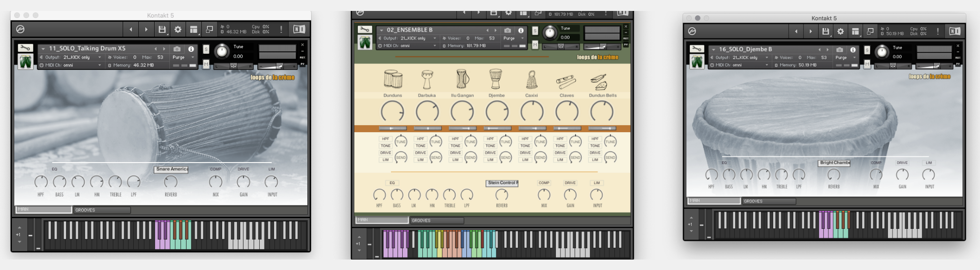Click save disk icon in Djembe B window
This screenshot has height=270, width=980.
[825, 31]
